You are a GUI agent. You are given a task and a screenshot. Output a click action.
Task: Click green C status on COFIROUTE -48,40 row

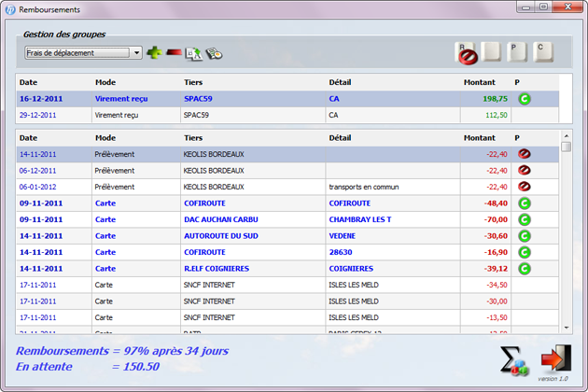(x=525, y=203)
